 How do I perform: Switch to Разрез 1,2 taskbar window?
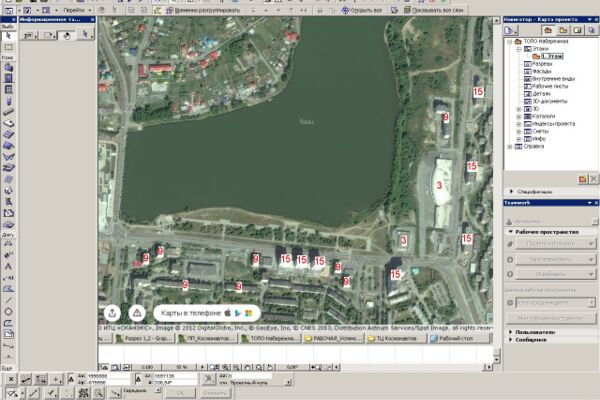point(145,338)
